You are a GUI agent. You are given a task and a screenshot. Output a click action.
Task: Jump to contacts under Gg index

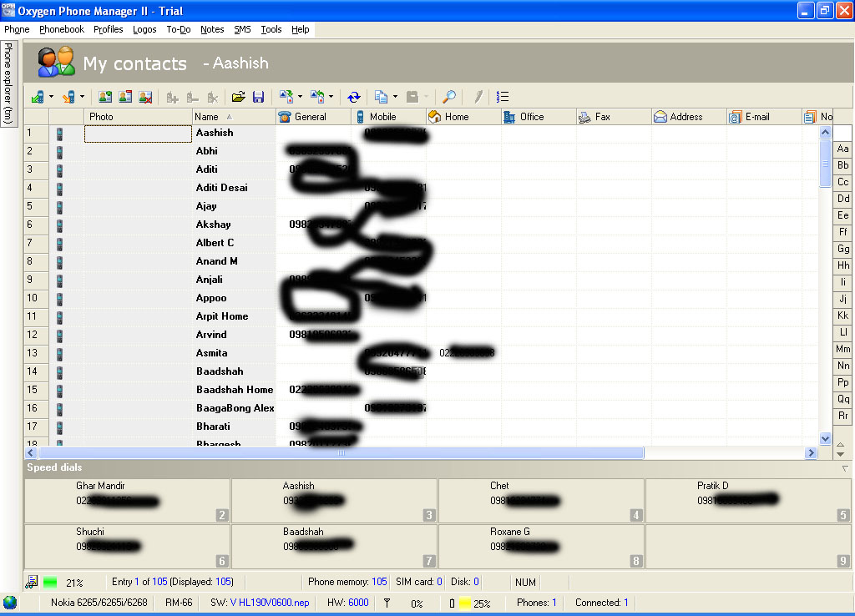point(842,249)
